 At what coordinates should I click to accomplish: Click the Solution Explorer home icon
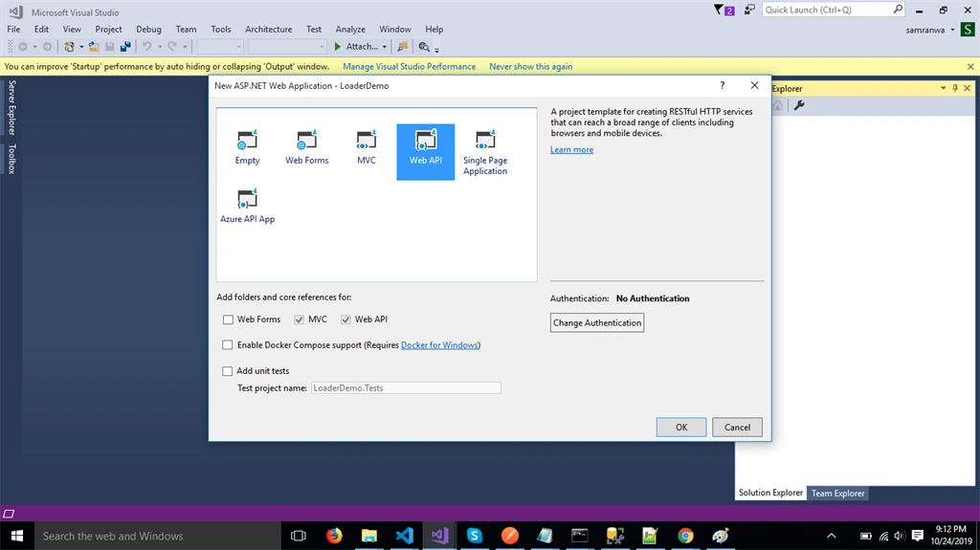(778, 105)
